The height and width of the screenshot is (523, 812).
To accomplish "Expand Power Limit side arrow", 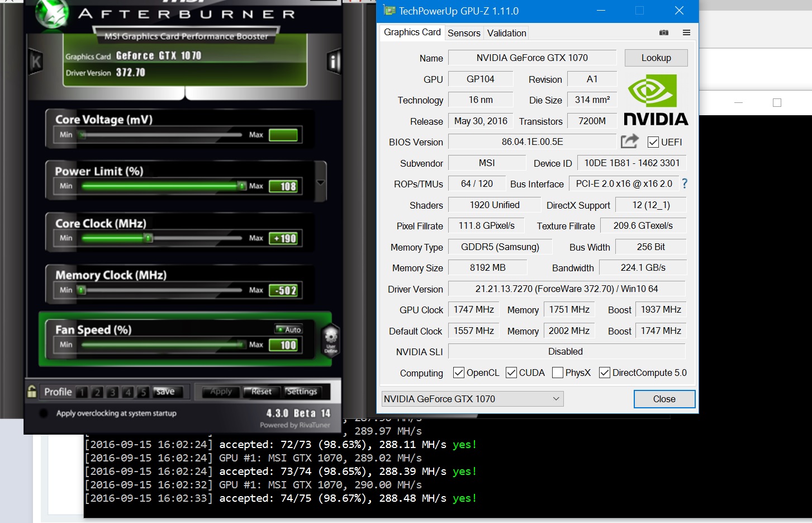I will coord(321,182).
